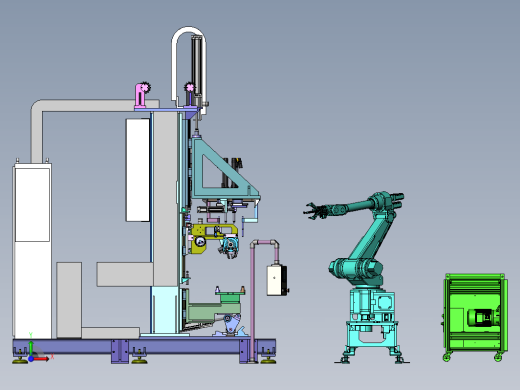Click the green Y axis of the triad

tap(31, 347)
